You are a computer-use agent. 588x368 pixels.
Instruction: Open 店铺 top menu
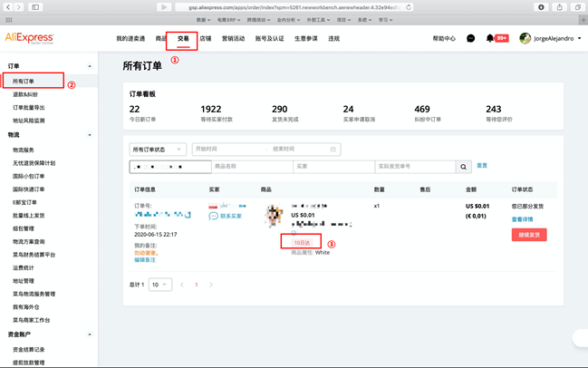pyautogui.click(x=206, y=38)
